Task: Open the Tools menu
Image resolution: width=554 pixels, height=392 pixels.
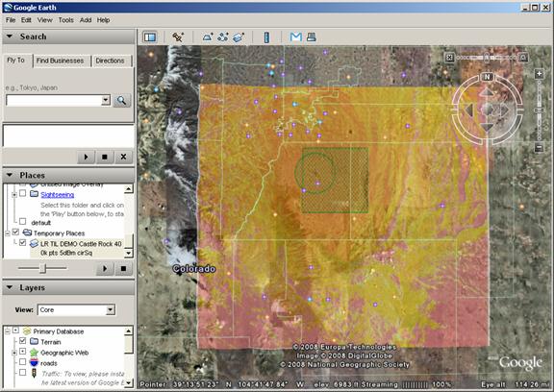Action: point(66,20)
